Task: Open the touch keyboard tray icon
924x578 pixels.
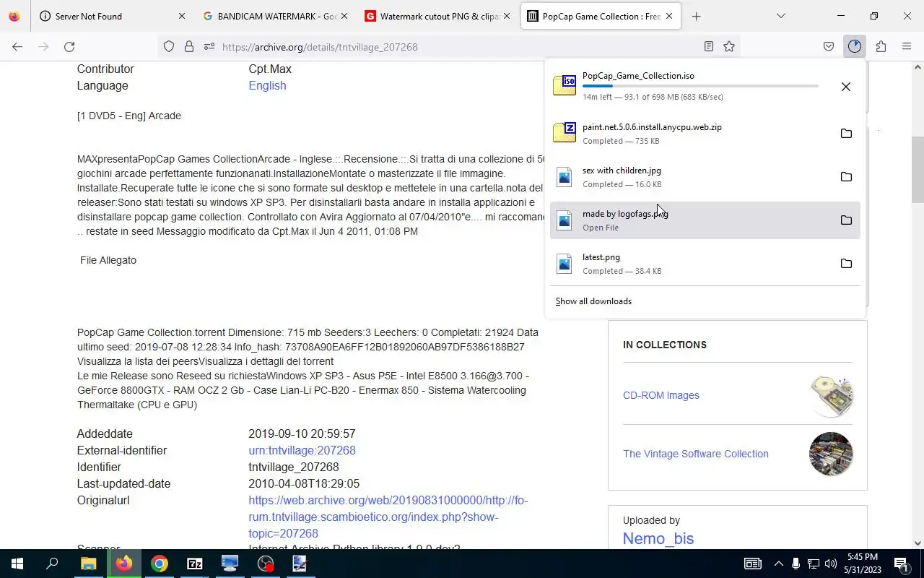Action: [x=752, y=564]
